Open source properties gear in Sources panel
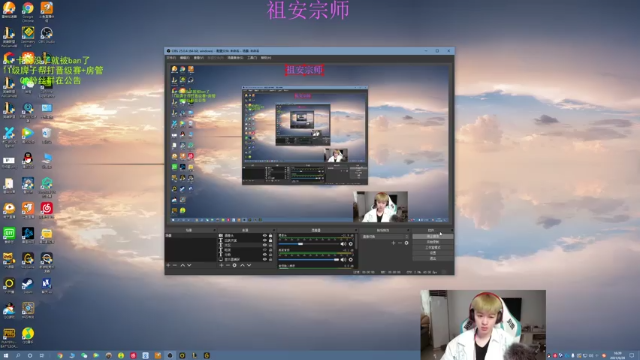640x360 pixels. (x=235, y=265)
